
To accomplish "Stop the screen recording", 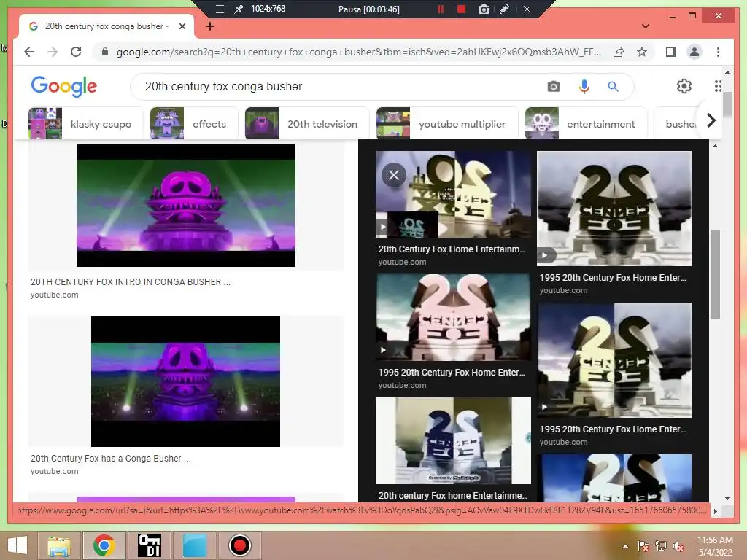I will pyautogui.click(x=461, y=9).
